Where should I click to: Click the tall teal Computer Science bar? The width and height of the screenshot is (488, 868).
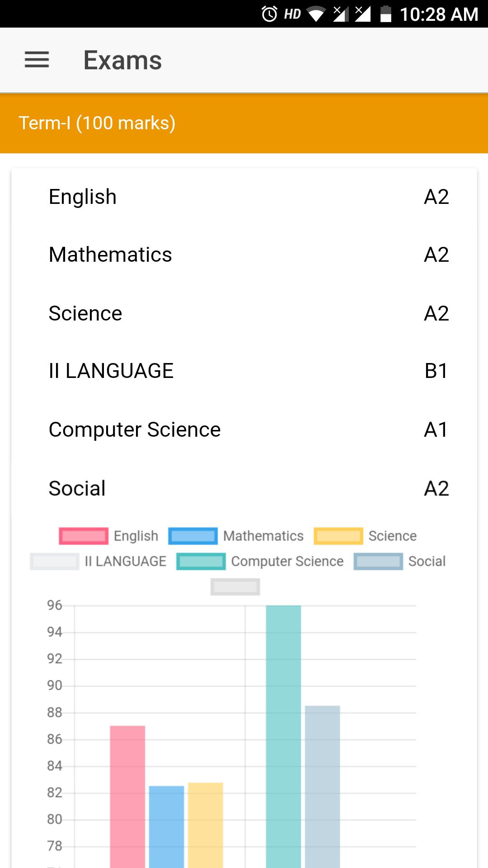283,737
